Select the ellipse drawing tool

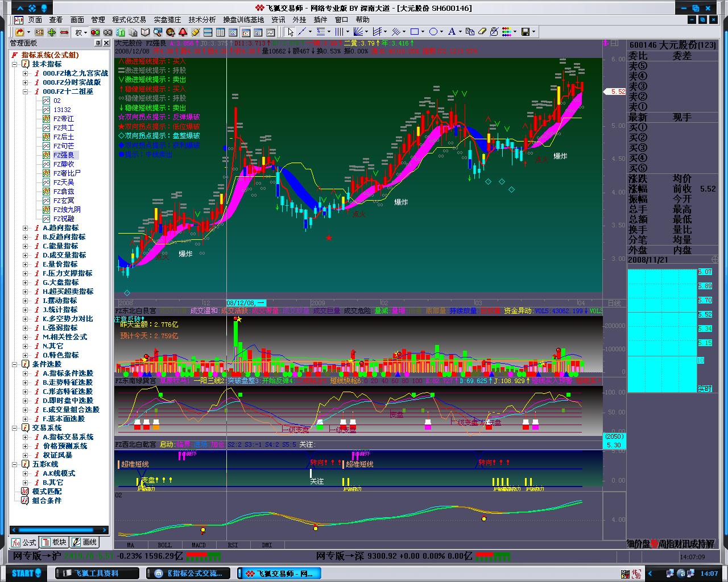tap(433, 32)
